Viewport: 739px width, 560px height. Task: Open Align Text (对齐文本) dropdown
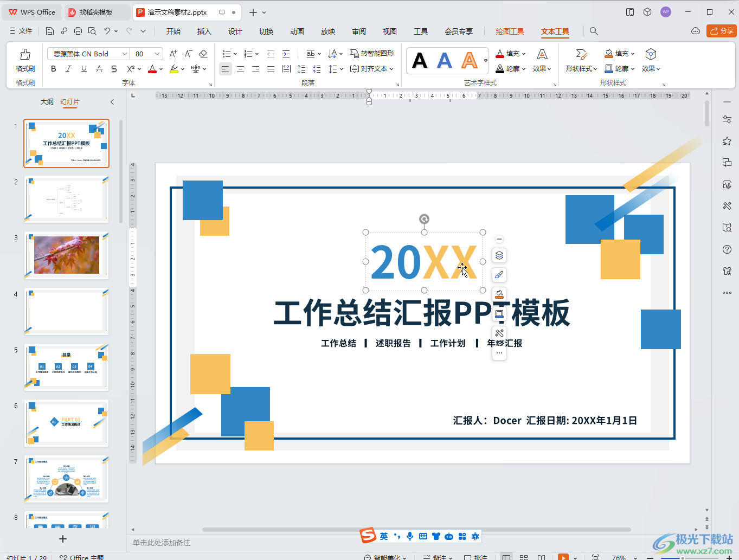(372, 69)
